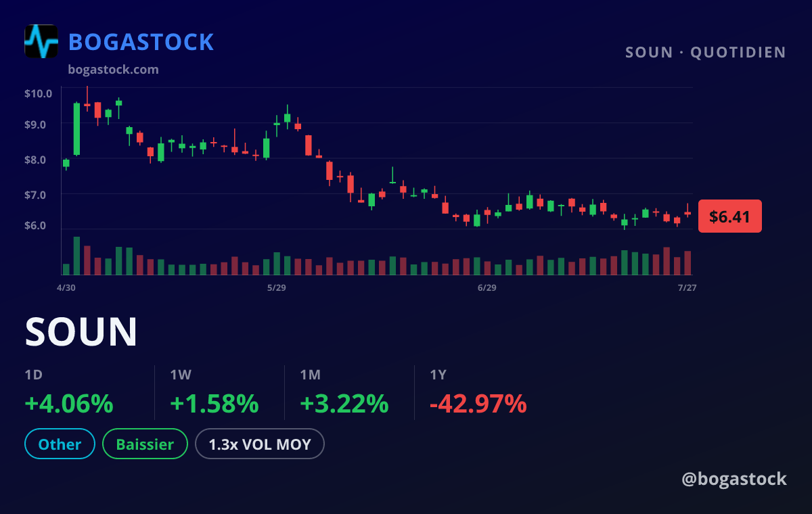
Task: Click the SOUN · QUOTIDIEN chart label
Action: click(x=706, y=53)
